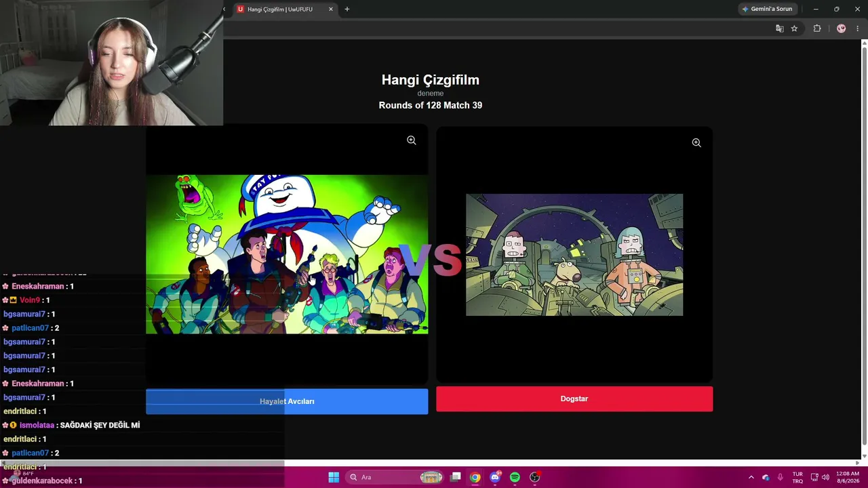Open the Chrome three-dot menu
868x488 pixels.
(x=857, y=28)
